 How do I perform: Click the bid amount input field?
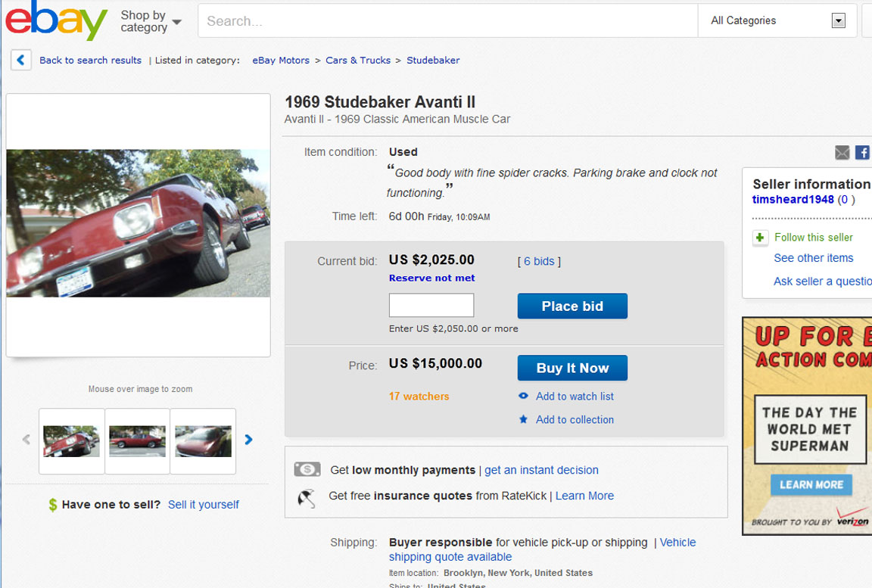pos(431,306)
